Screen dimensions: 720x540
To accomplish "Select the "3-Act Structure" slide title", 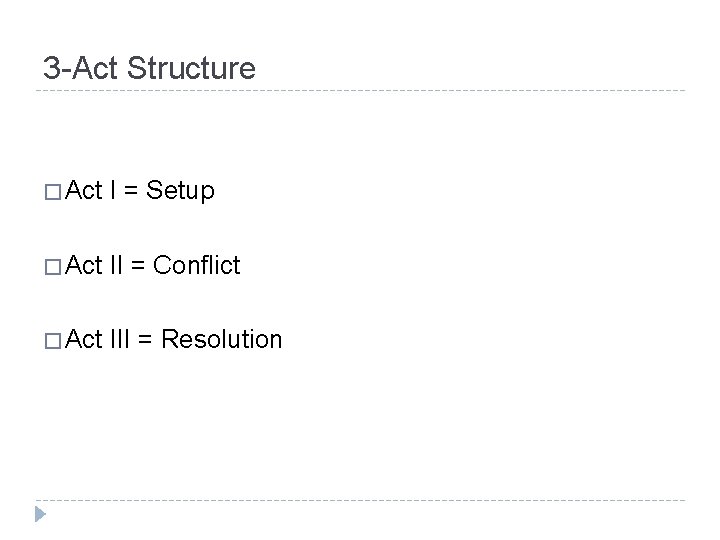I will [149, 68].
